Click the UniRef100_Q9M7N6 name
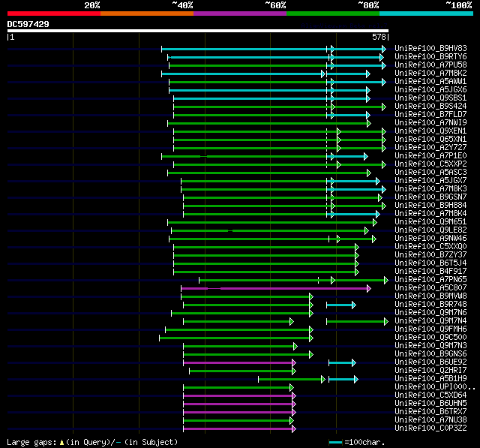The height and width of the screenshot is (448, 480). pos(430,313)
